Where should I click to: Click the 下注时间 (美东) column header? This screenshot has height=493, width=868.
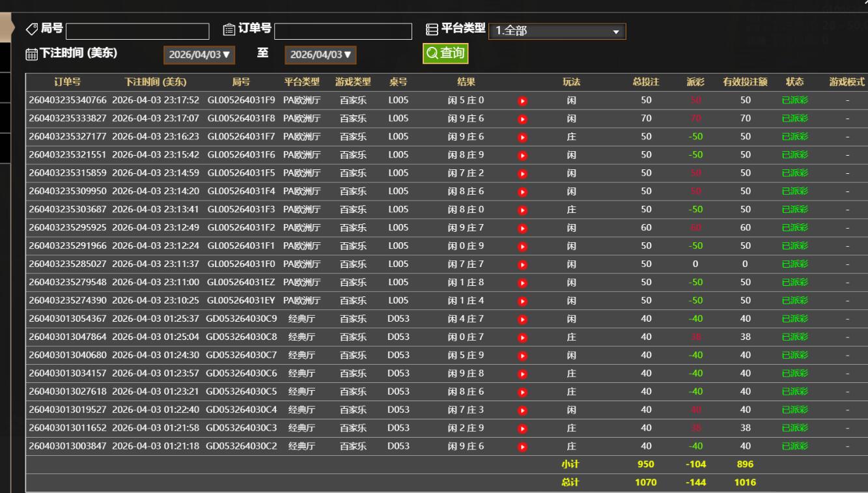[155, 82]
